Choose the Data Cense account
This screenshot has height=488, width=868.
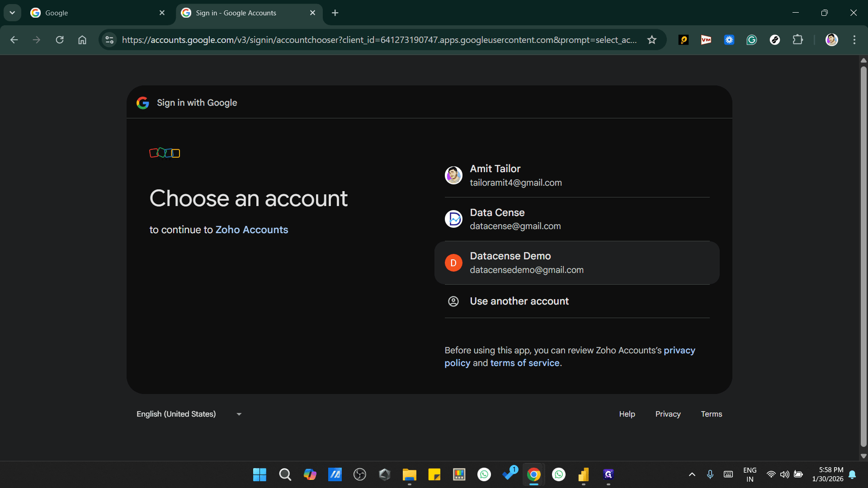(x=577, y=219)
